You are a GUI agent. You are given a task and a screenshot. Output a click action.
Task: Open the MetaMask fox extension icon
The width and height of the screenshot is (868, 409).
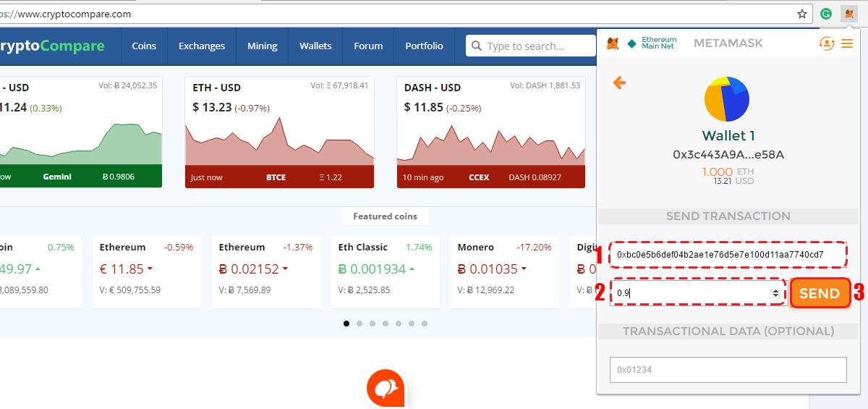[x=848, y=13]
